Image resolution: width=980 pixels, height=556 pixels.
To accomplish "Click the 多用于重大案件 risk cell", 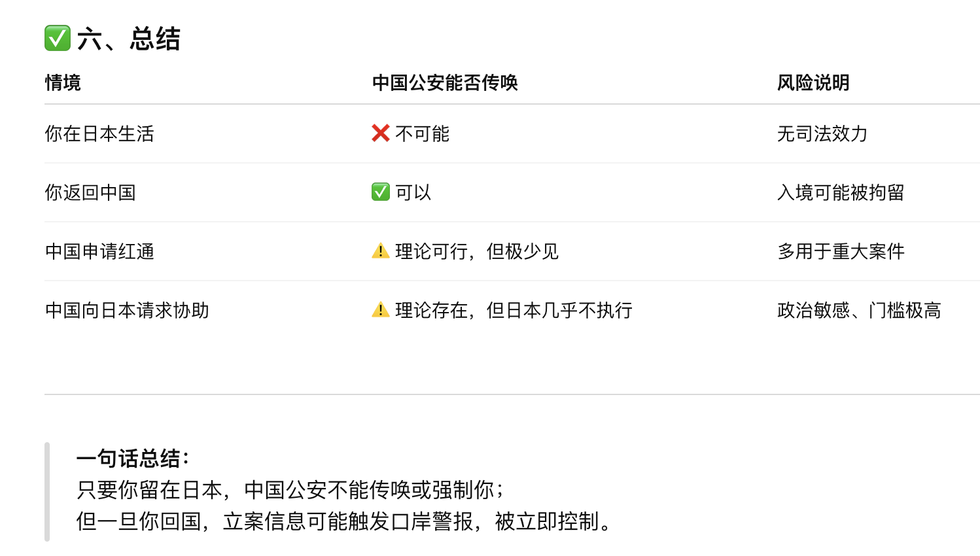I will (x=841, y=252).
